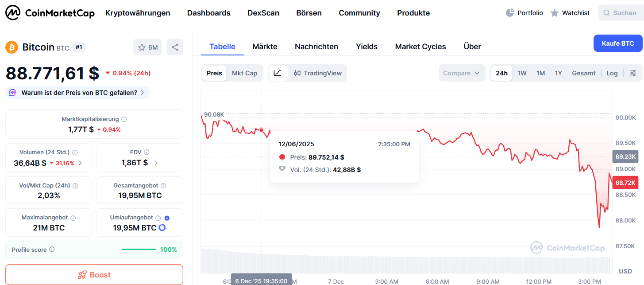Share the Bitcoin page via share icon
Image resolution: width=644 pixels, height=285 pixels.
pos(175,47)
